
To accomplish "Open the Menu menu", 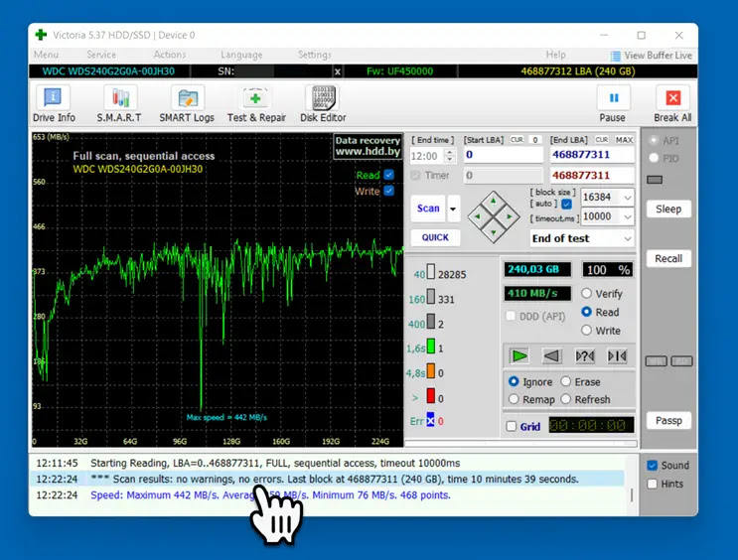I will point(46,55).
